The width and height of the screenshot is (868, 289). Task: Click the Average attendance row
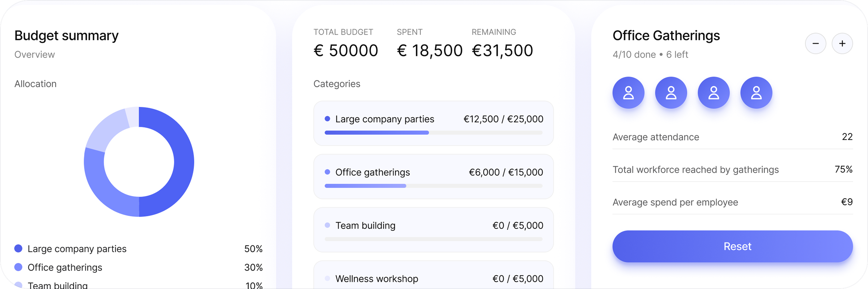coord(733,137)
